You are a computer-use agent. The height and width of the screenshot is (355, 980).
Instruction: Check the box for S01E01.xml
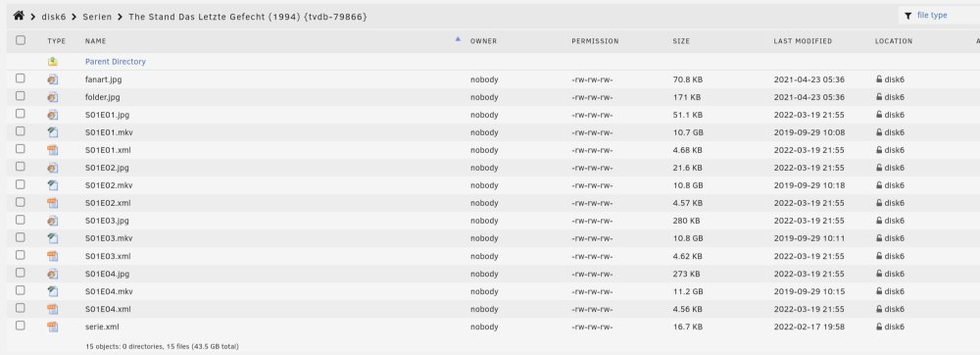(x=21, y=149)
